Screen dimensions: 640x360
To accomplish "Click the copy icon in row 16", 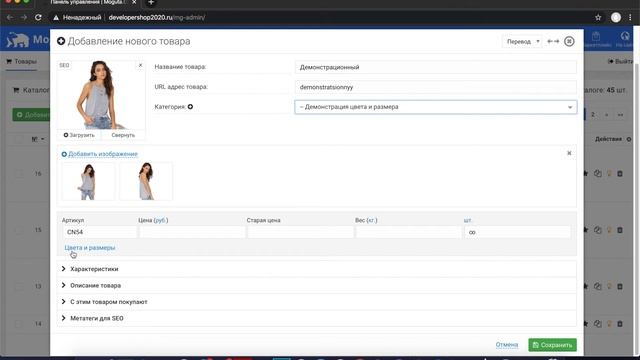I will coord(598,173).
